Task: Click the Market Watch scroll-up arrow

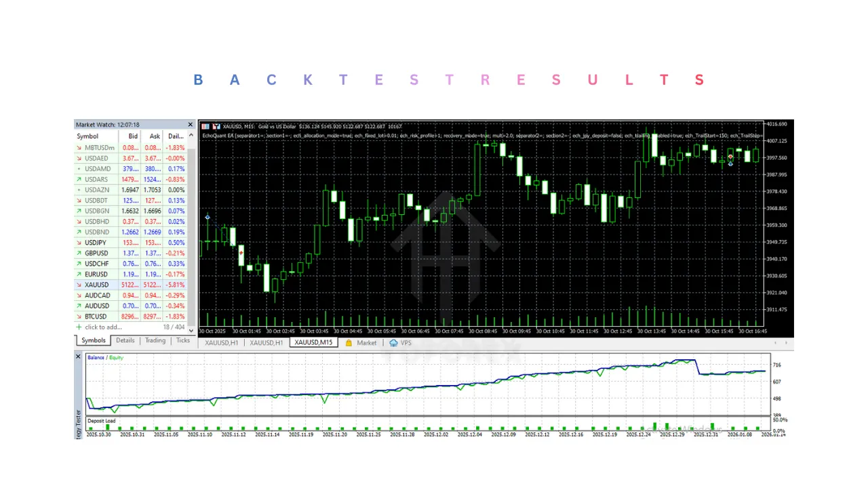Action: pos(191,136)
